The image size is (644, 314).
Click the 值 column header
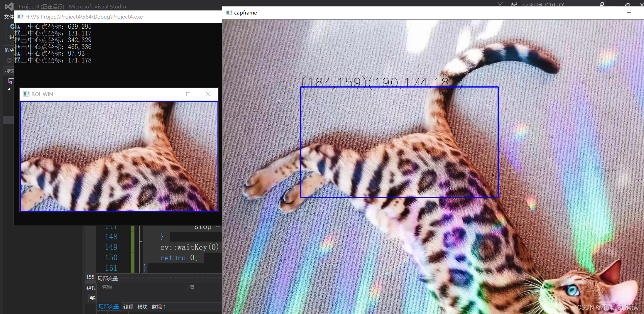192,287
